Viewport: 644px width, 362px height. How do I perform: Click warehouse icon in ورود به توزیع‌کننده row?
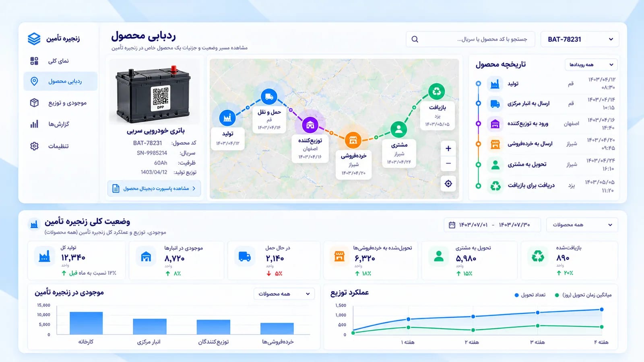[495, 124]
